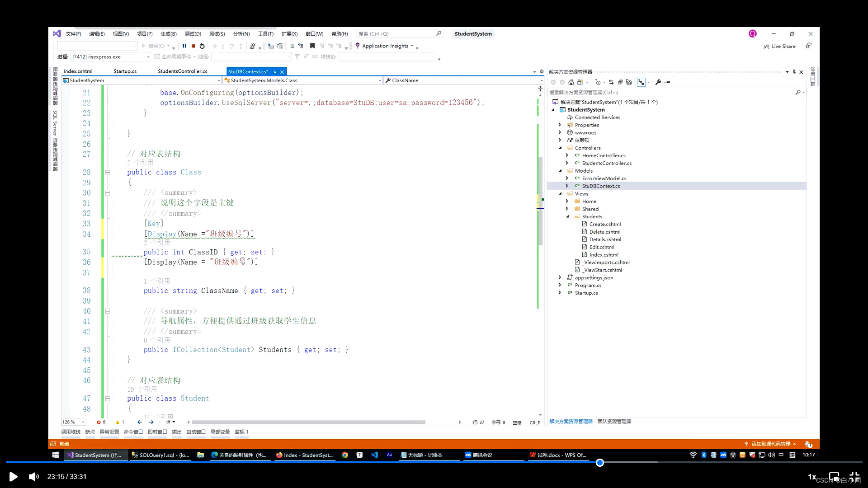Toggle Show All Files in Solution Explorer
Viewport: 868px width, 488px height.
pos(629,82)
